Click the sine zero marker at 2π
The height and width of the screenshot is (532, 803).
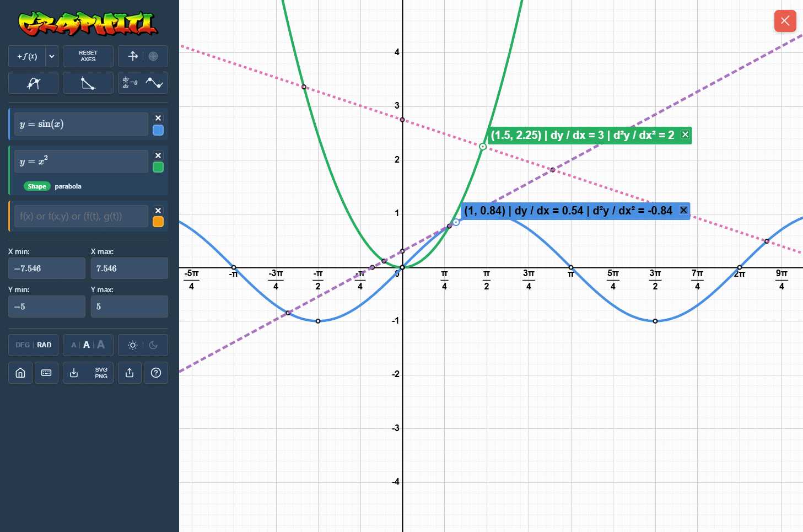click(x=740, y=267)
